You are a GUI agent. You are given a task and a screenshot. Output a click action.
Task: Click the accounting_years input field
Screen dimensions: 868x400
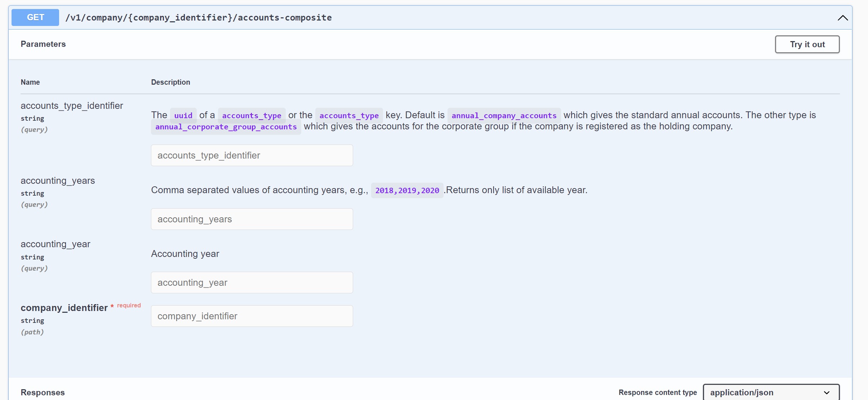click(x=252, y=219)
